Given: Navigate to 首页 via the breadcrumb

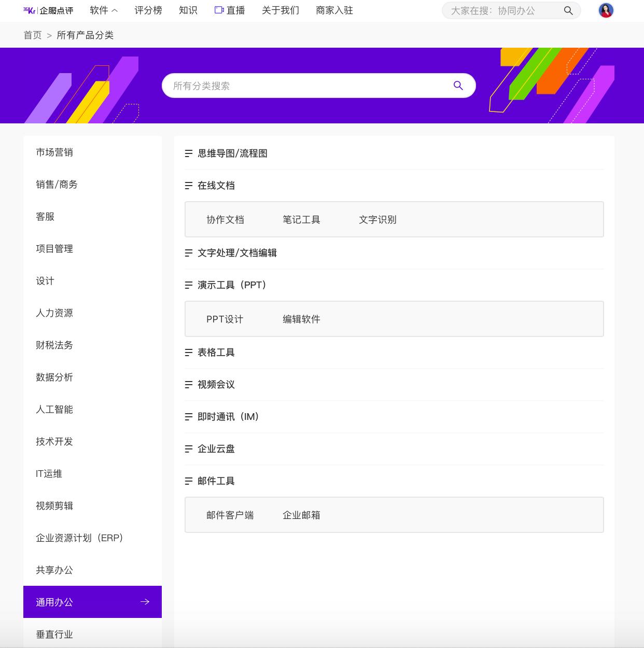Looking at the screenshot, I should tap(32, 35).
